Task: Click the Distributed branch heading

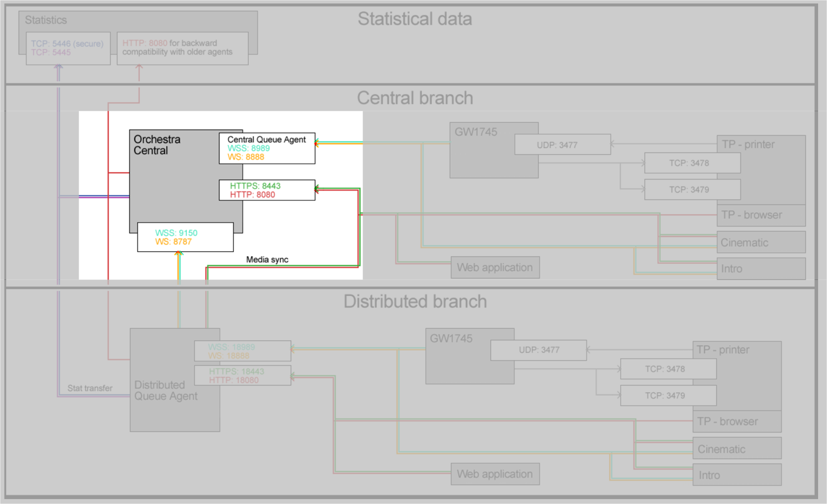Action: coord(414,302)
